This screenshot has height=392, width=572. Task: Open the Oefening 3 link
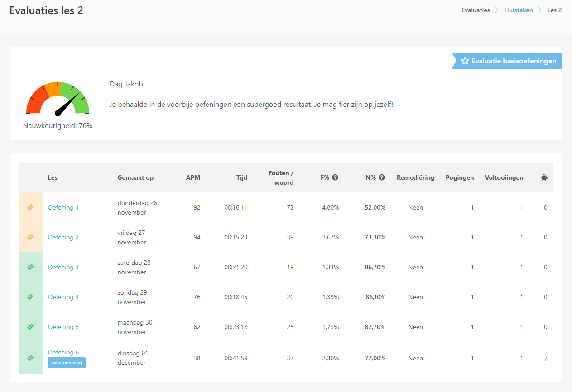63,267
